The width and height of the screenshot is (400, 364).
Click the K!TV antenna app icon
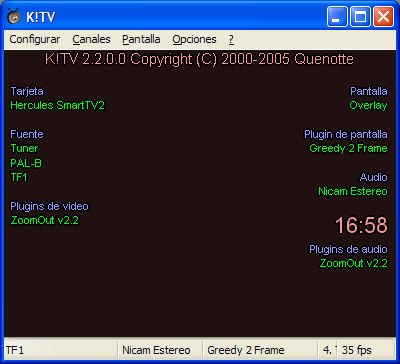(14, 16)
